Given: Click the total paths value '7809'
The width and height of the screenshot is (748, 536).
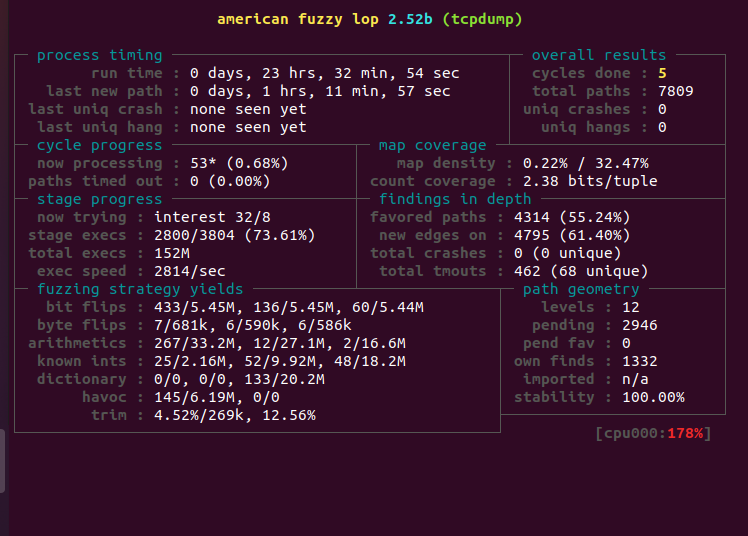Looking at the screenshot, I should click(x=675, y=92).
